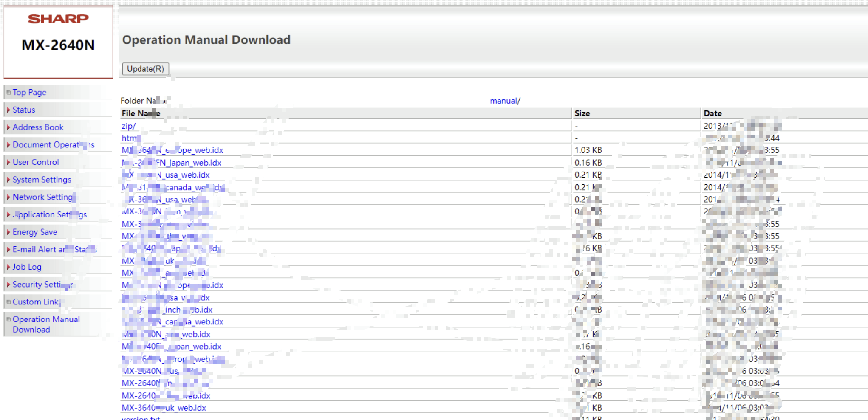868x420 pixels.
Task: Open Application Settings in sidebar
Action: (49, 214)
